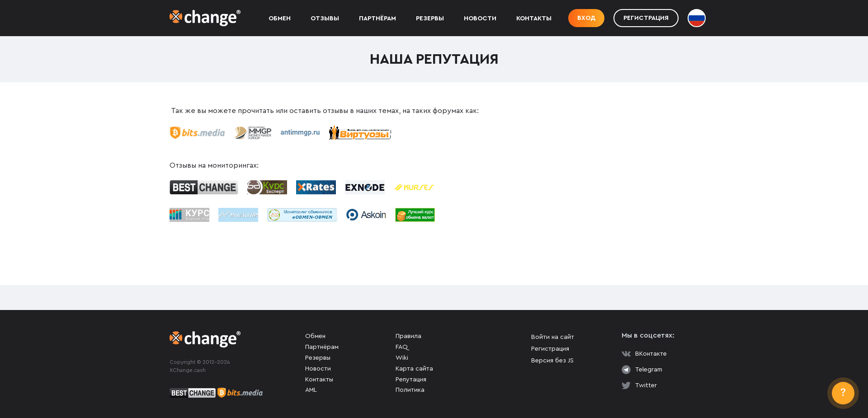The image size is (868, 418).
Task: Open the Kurses monitoring logo
Action: point(414,187)
